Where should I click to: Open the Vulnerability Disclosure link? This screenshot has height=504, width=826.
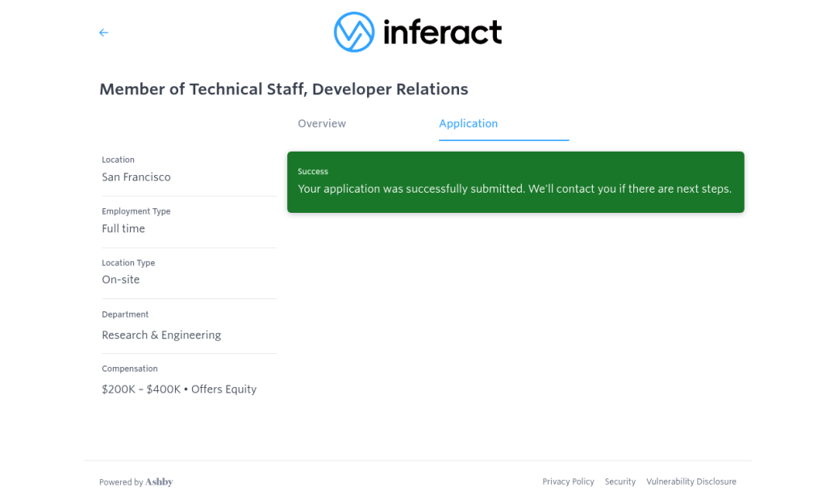click(691, 481)
